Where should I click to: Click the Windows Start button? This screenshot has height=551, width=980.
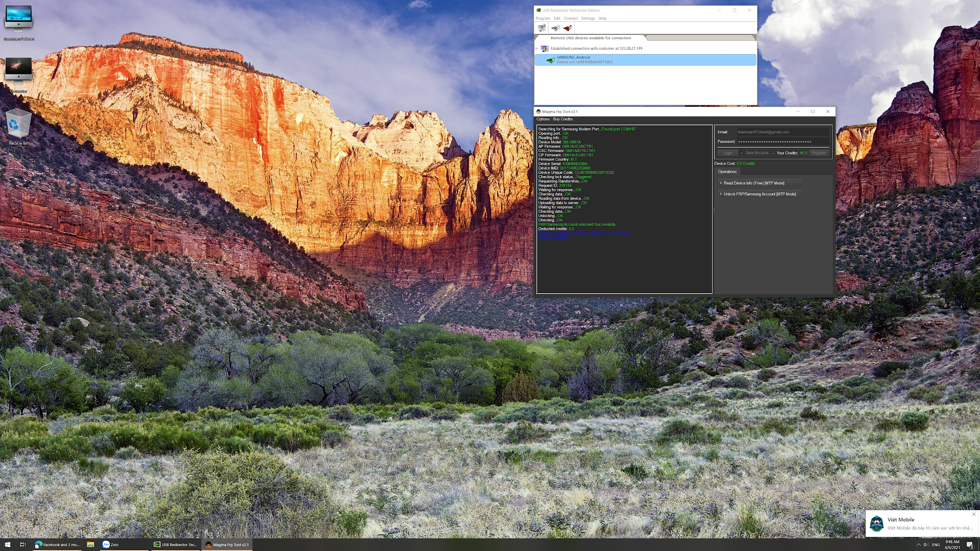[8, 544]
